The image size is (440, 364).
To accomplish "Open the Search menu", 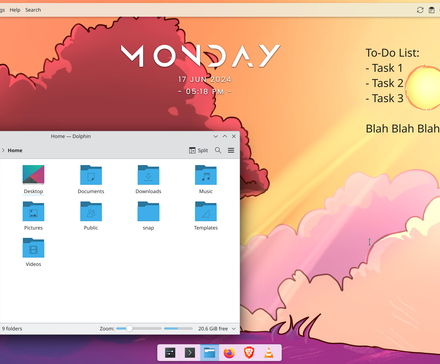I will pos(33,10).
